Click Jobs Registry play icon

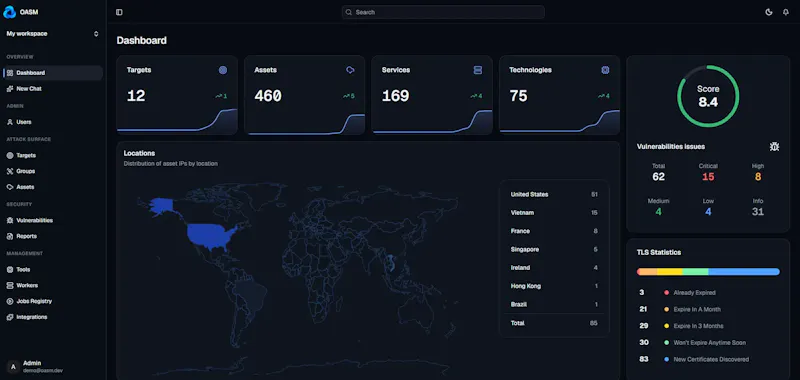[x=10, y=301]
